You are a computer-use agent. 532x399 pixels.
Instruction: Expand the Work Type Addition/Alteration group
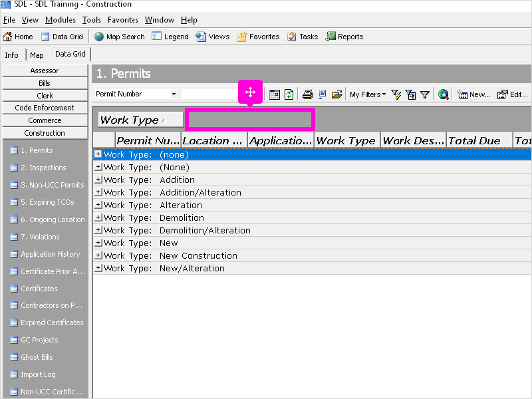click(98, 192)
